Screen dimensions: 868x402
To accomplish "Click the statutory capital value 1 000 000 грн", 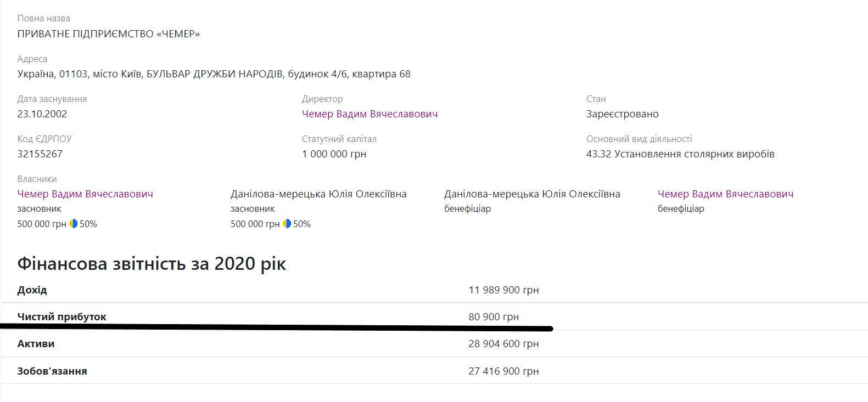I will [x=334, y=154].
